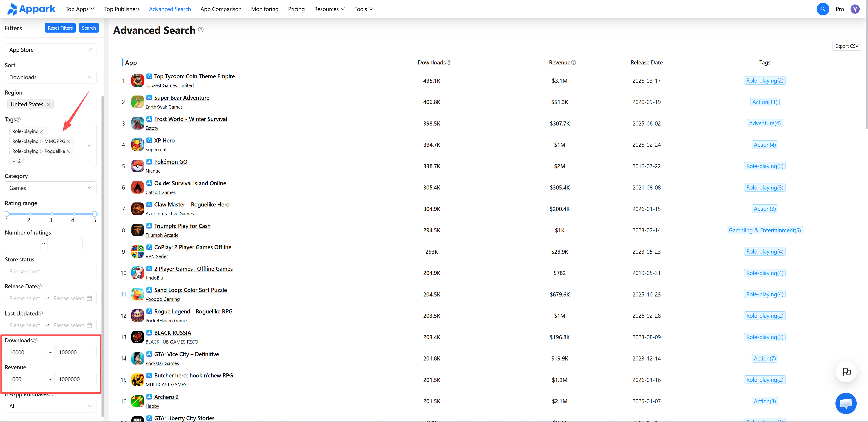Click the feedback flag icon button
Image resolution: width=868 pixels, height=422 pixels.
tap(846, 372)
